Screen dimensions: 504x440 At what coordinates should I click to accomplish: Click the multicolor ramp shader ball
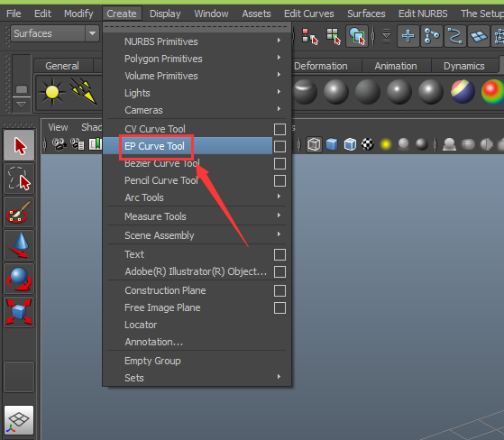(x=463, y=92)
